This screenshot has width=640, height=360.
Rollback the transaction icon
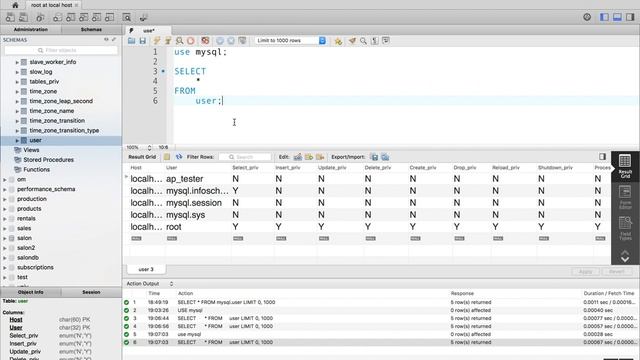[231, 41]
